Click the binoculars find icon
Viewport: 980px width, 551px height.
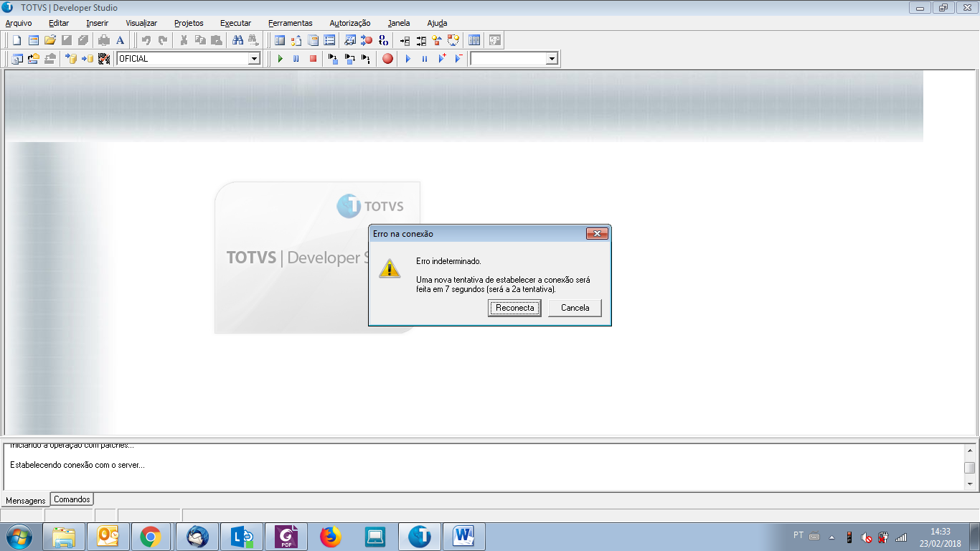(x=237, y=40)
